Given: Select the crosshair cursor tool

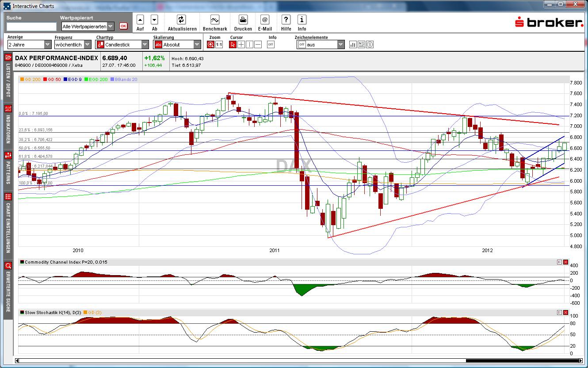Looking at the screenshot, I should pyautogui.click(x=241, y=44).
